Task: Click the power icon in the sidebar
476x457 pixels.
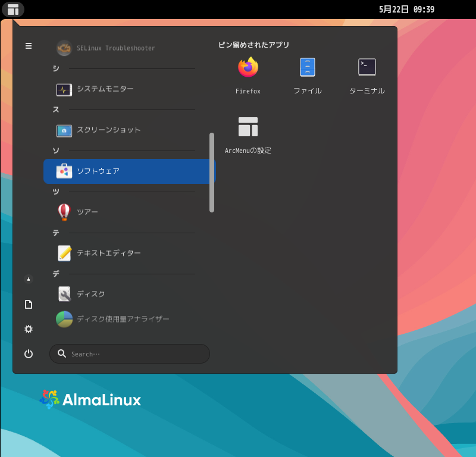Action: (x=28, y=353)
